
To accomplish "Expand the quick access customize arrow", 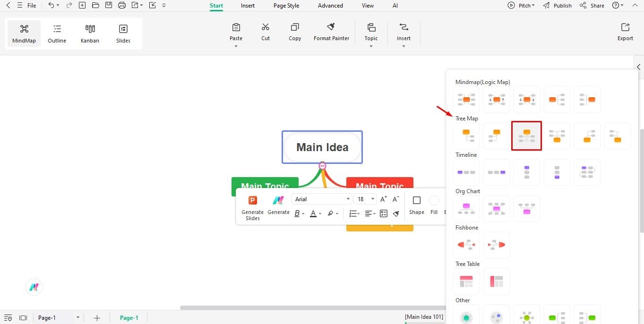I will (x=164, y=6).
